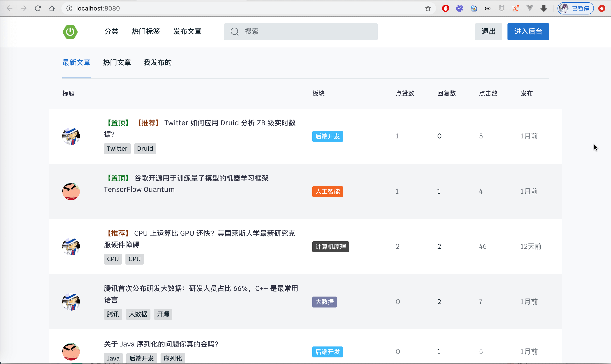The image size is (611, 364).
Task: Open the 分类 navigation menu
Action: click(111, 31)
